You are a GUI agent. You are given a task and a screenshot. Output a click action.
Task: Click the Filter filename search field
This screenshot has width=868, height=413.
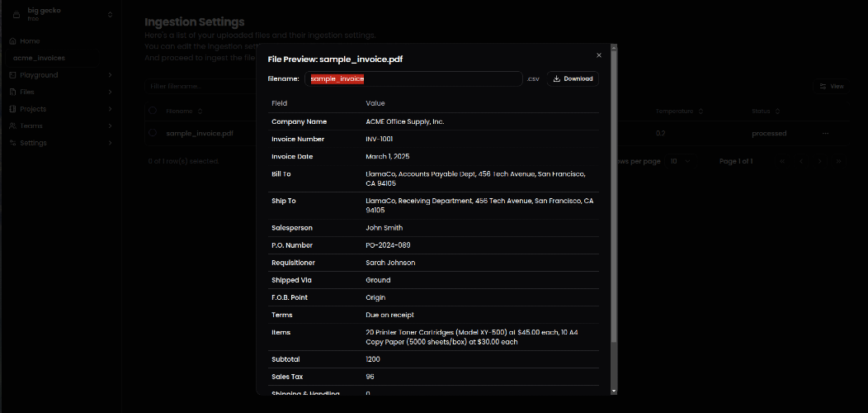tap(200, 87)
